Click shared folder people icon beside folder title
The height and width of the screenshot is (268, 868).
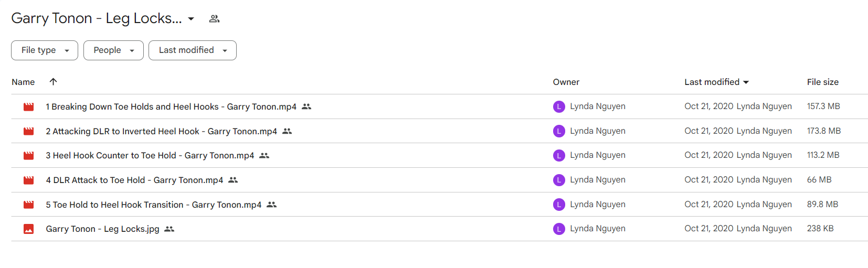click(214, 19)
